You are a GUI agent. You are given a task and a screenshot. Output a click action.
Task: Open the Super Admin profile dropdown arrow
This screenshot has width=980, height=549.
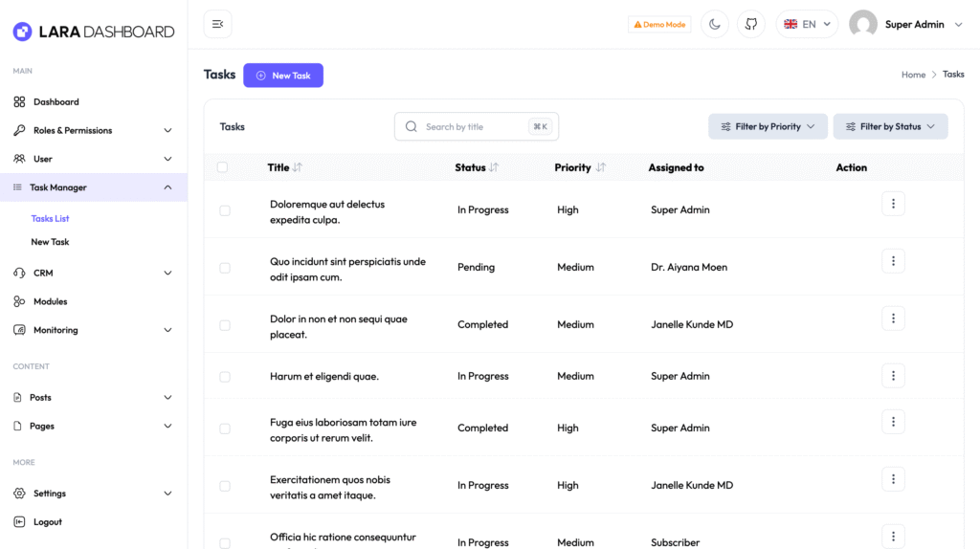(x=958, y=25)
